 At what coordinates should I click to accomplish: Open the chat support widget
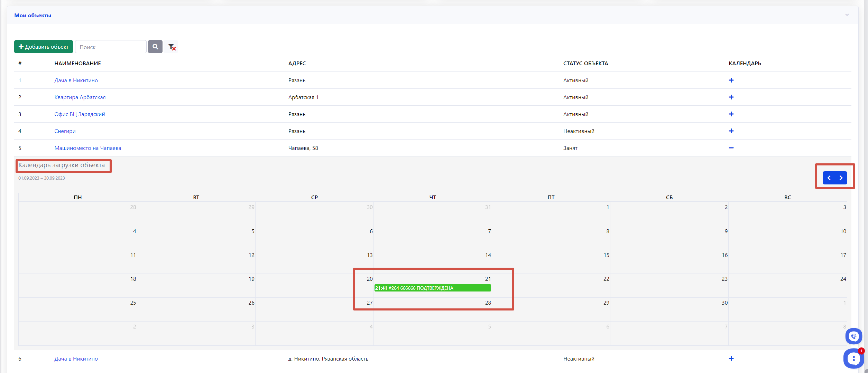click(853, 358)
